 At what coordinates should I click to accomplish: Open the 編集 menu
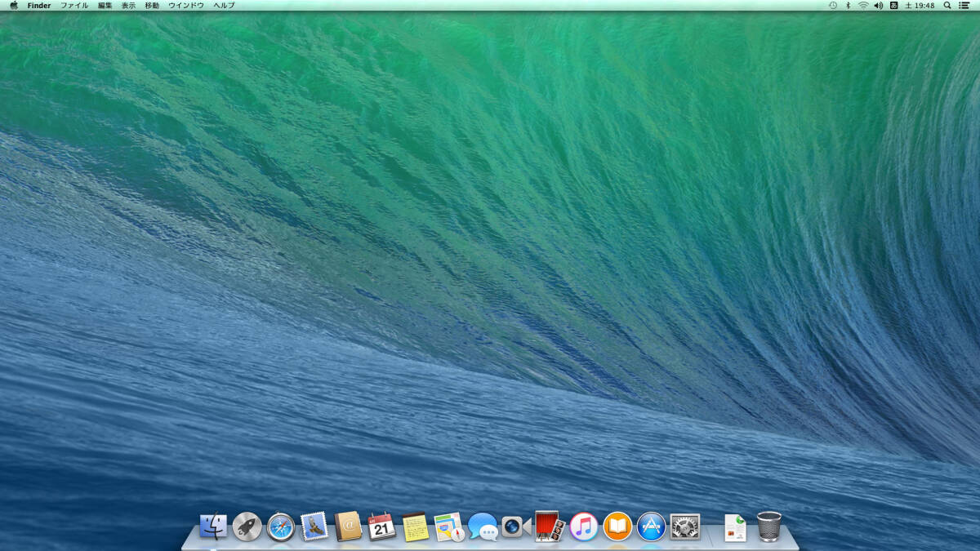(x=105, y=5)
